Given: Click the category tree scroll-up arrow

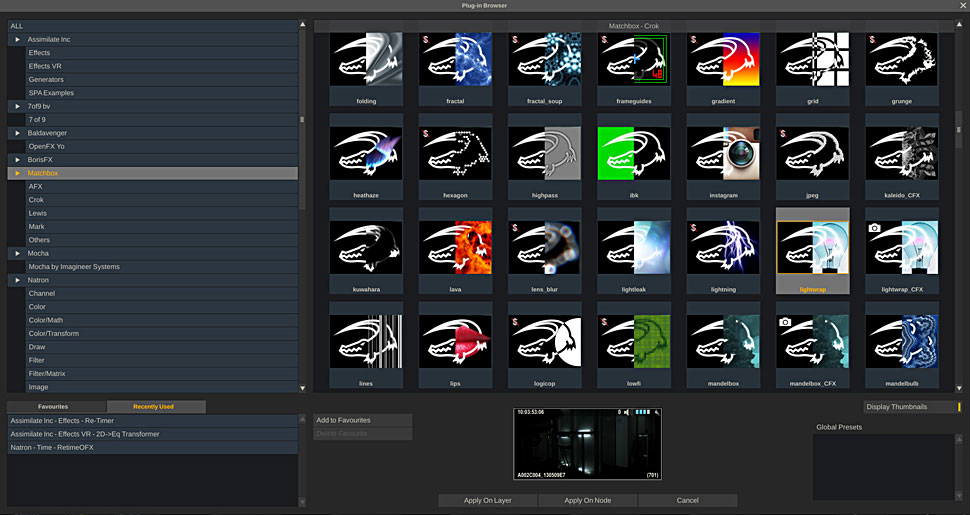Looking at the screenshot, I should click(x=303, y=24).
